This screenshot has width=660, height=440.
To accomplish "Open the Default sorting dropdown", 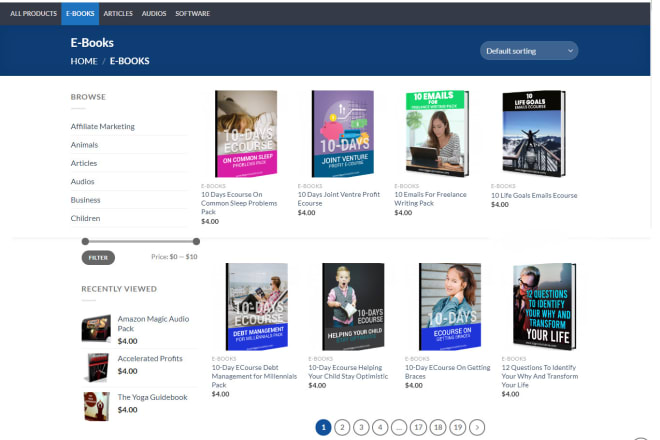I will tap(529, 51).
